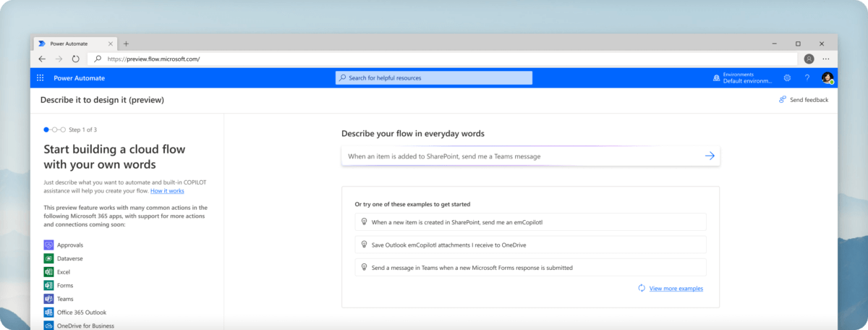Open a new browser tab with plus
The image size is (868, 330).
click(126, 43)
